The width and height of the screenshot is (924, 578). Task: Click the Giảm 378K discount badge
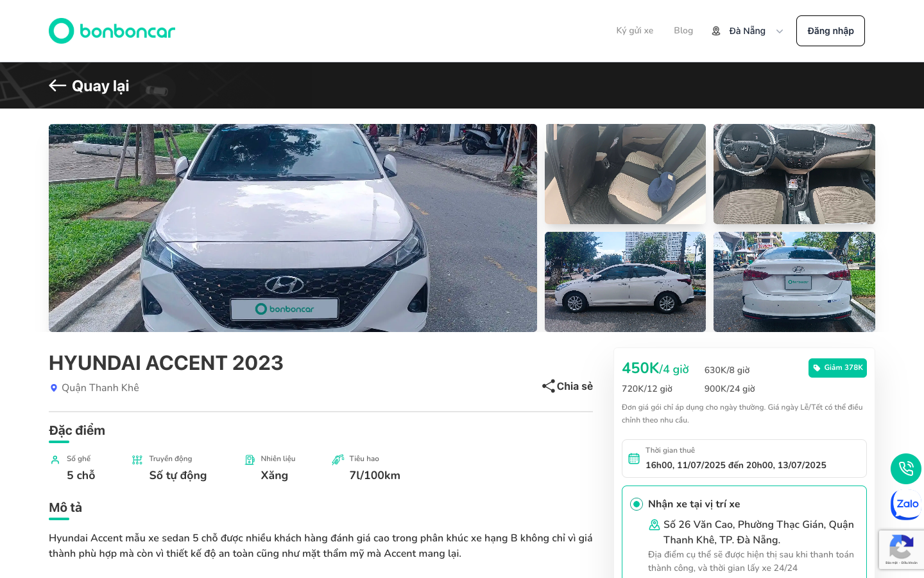(837, 368)
